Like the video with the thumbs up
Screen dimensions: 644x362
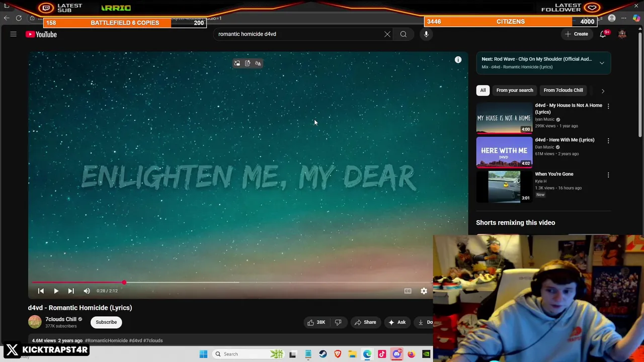(x=316, y=322)
